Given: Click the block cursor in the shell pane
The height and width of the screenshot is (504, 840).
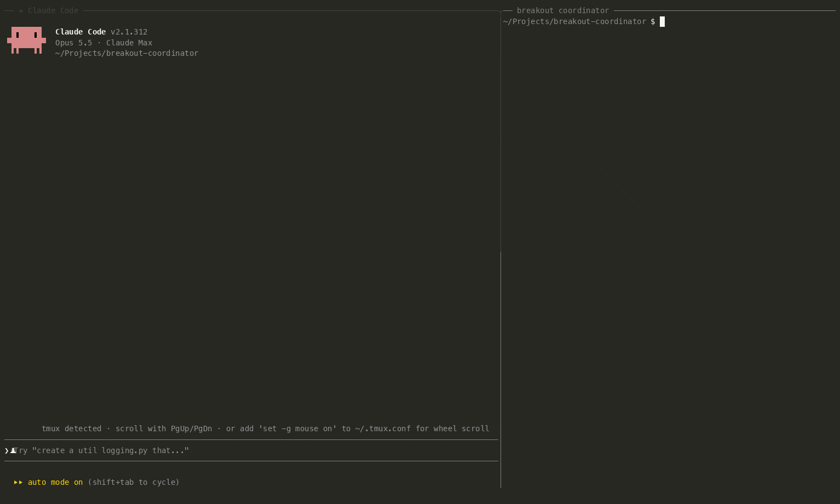Looking at the screenshot, I should click(x=662, y=22).
